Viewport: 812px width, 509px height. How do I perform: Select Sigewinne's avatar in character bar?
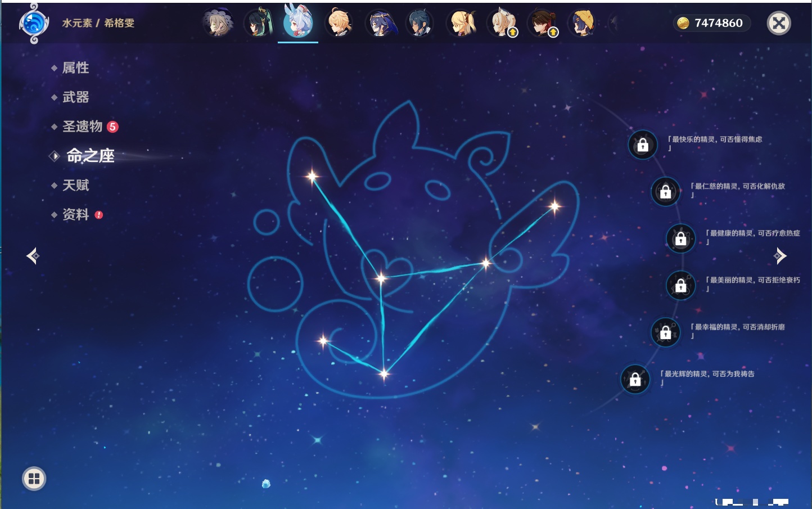(x=298, y=22)
